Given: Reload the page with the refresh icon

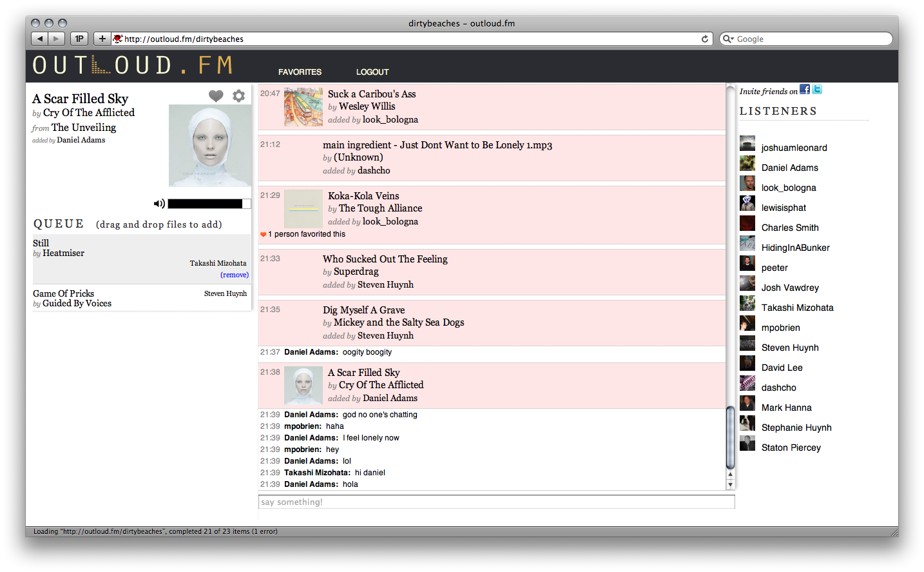Looking at the screenshot, I should tap(705, 39).
